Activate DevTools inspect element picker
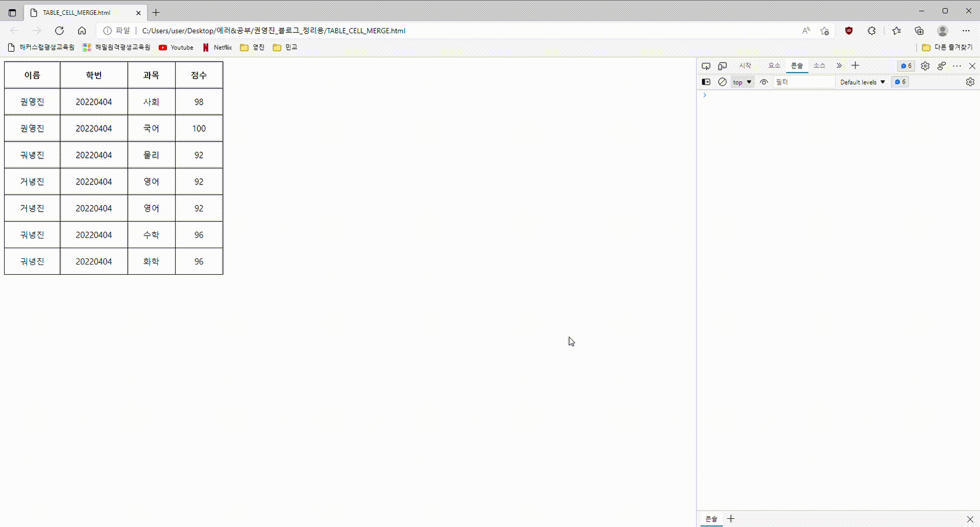The height and width of the screenshot is (527, 980). (x=706, y=66)
